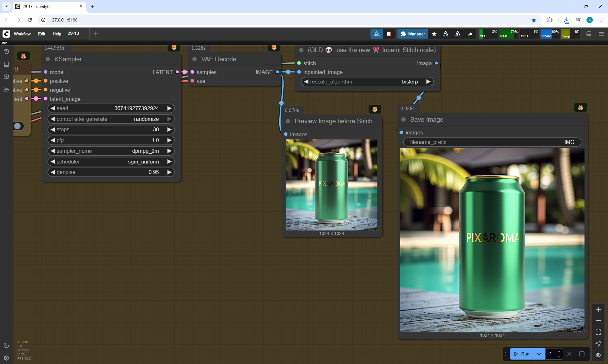Viewport: 608px width, 364px height.
Task: Open the Help menu
Action: (x=57, y=34)
